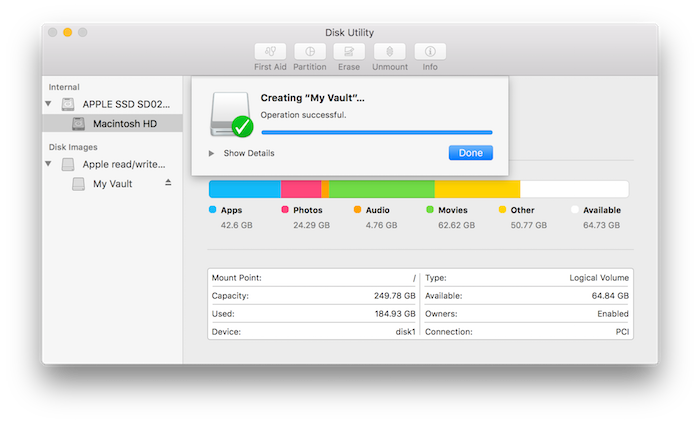Click the Movies legend label

coord(453,210)
